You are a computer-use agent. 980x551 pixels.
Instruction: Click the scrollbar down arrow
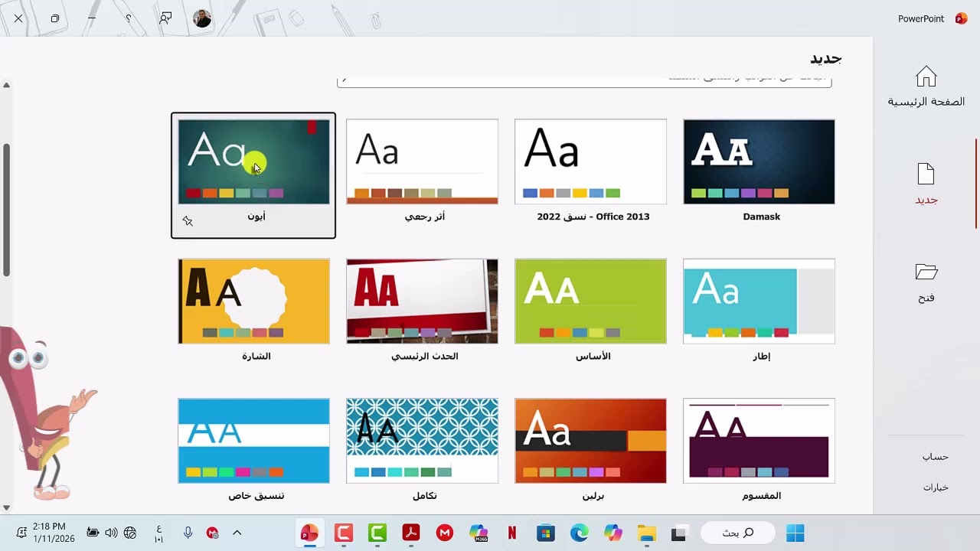coord(6,507)
